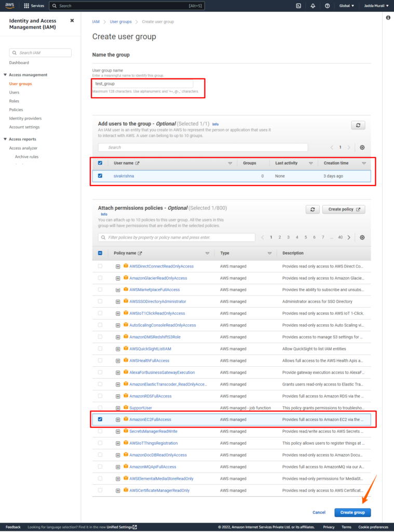The height and width of the screenshot is (532, 394).
Task: Toggle select-all policies header checkbox
Action: point(100,253)
